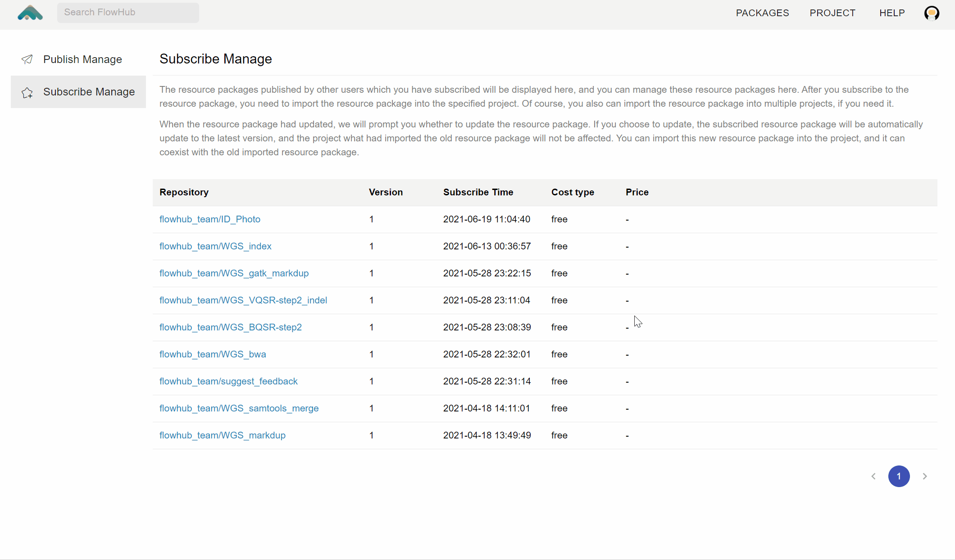Open flowhub_team/WGS_VQSR-step2_indel repository

click(x=243, y=300)
